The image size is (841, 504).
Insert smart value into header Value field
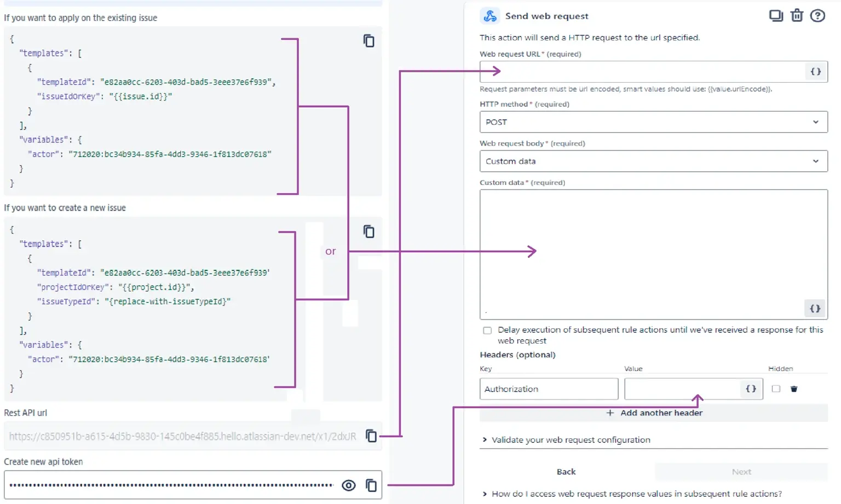[751, 389]
